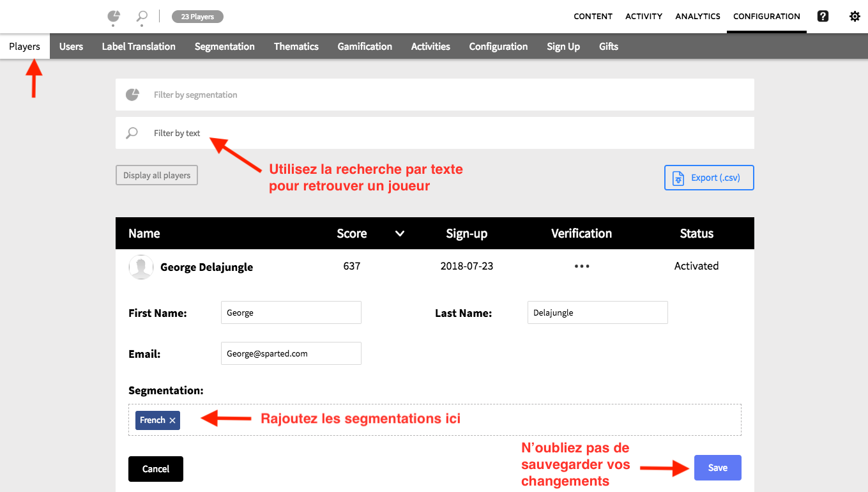Click the Activated status text
Viewport: 868px width, 492px height.
tap(697, 266)
